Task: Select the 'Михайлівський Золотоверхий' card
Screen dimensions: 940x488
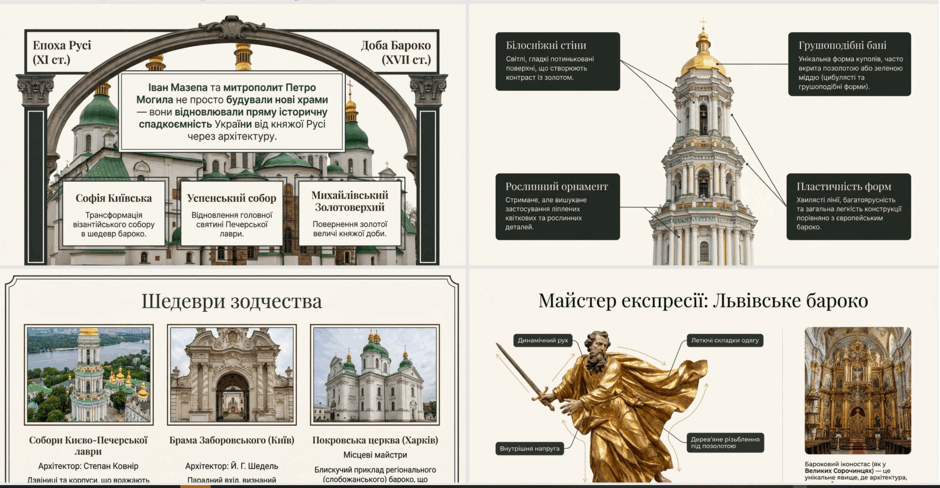Action: click(350, 213)
